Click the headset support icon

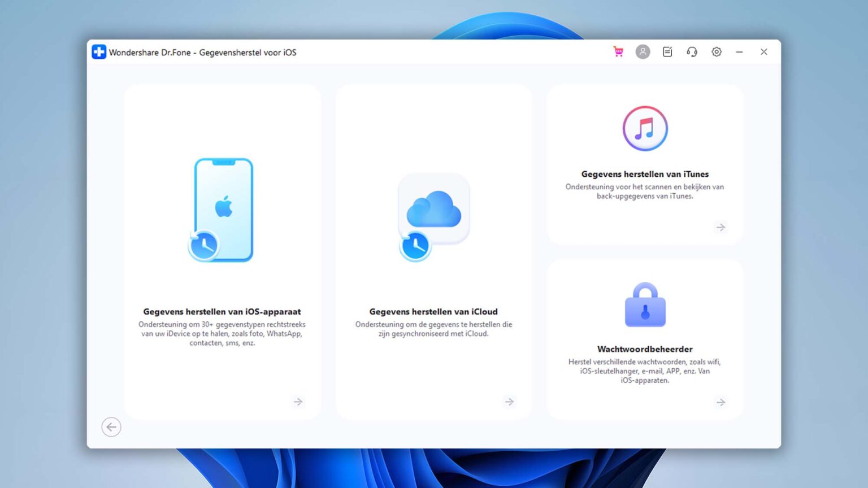[692, 52]
